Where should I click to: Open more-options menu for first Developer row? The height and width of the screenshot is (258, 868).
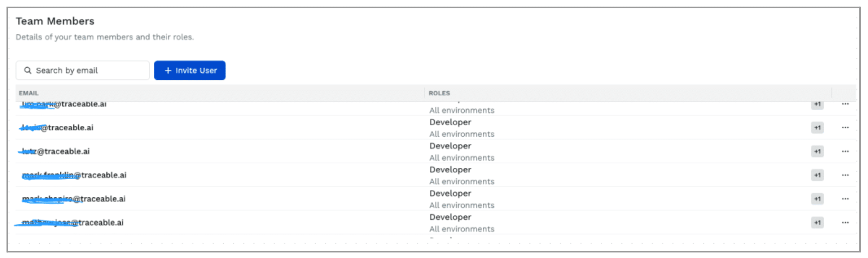click(845, 128)
